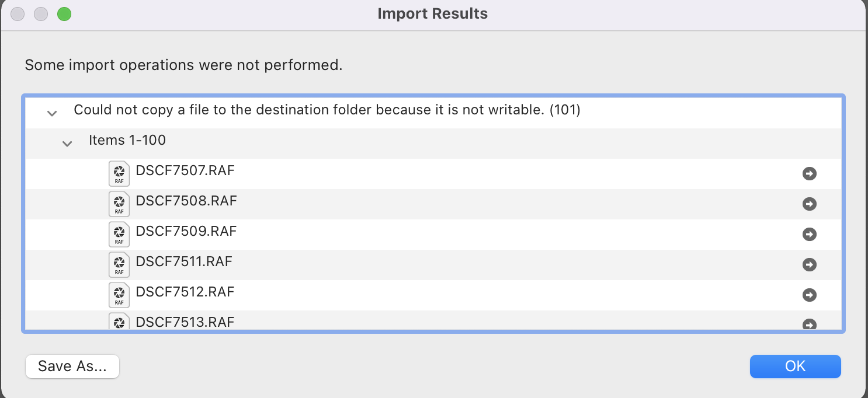
Task: Click the green zoom traffic light button
Action: 64,14
